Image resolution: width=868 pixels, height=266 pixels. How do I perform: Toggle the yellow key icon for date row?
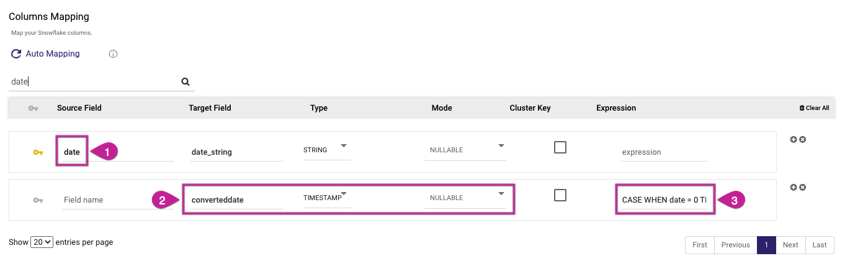pos(38,152)
